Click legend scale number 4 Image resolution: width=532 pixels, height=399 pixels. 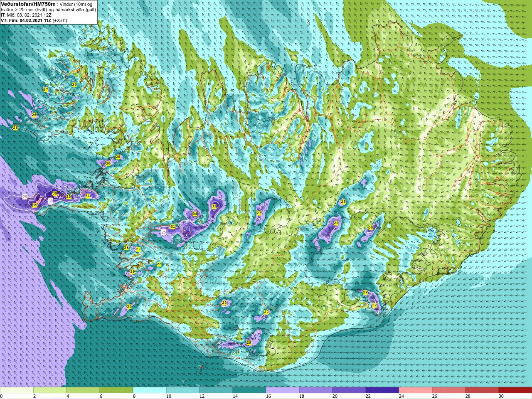pos(68,396)
